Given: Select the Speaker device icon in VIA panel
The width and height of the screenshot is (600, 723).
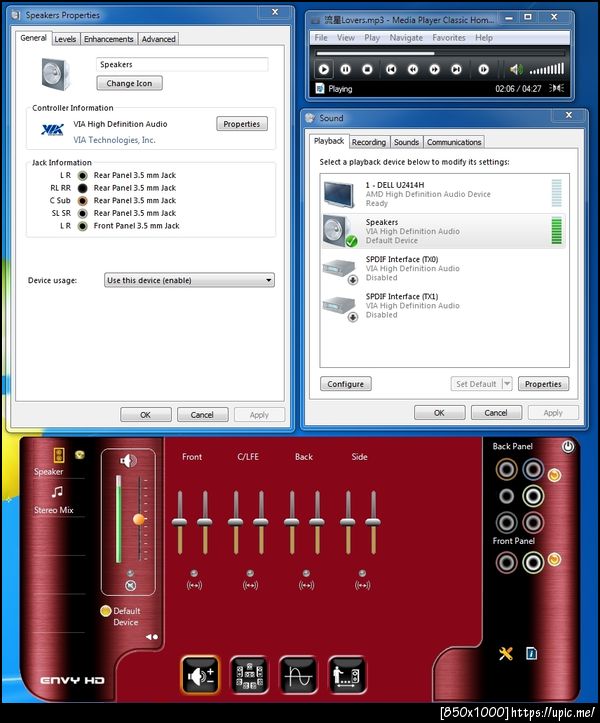Looking at the screenshot, I should (x=59, y=456).
